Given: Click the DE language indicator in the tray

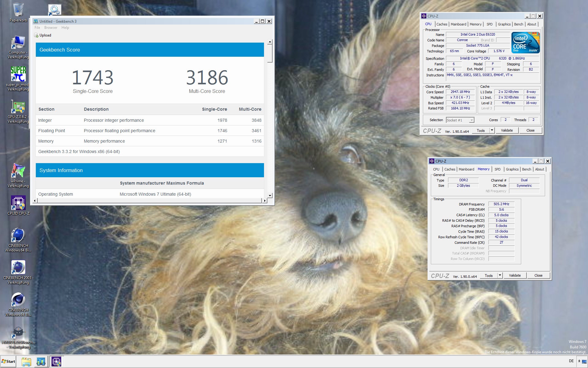Looking at the screenshot, I should coord(571,361).
